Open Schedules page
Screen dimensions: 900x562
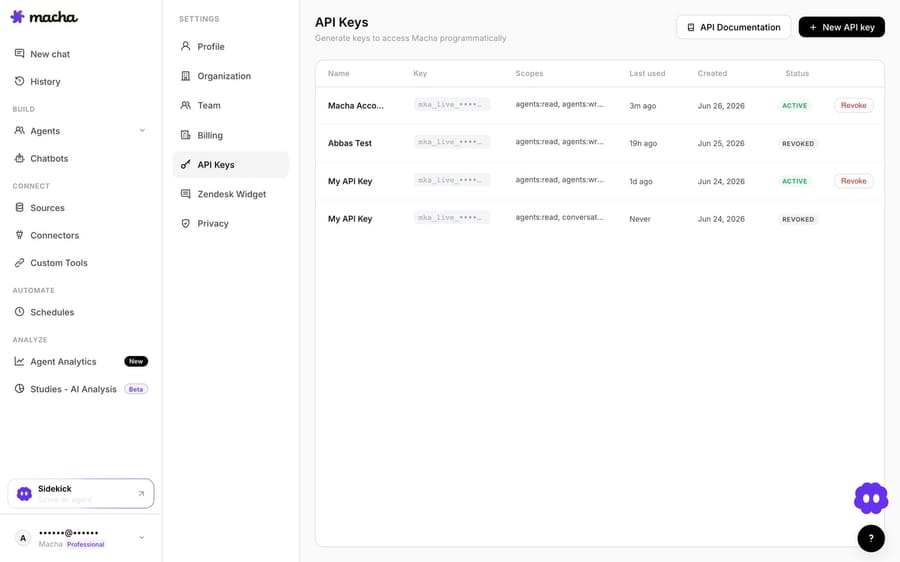click(80, 312)
